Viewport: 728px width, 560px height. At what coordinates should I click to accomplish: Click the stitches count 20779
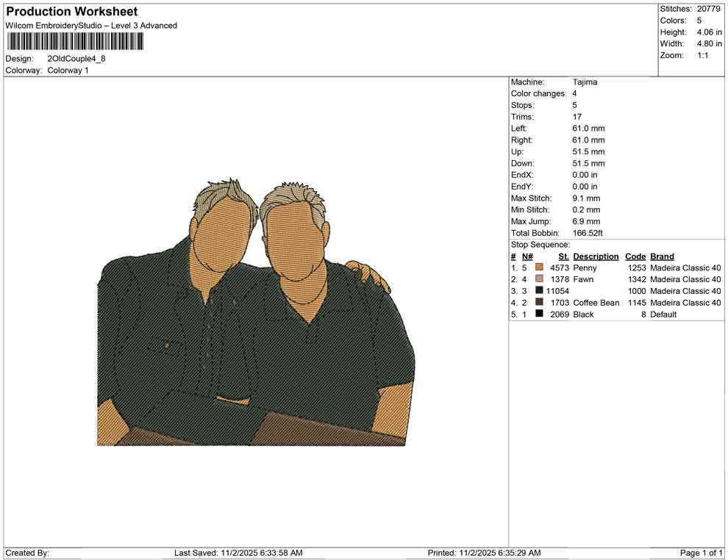point(708,9)
